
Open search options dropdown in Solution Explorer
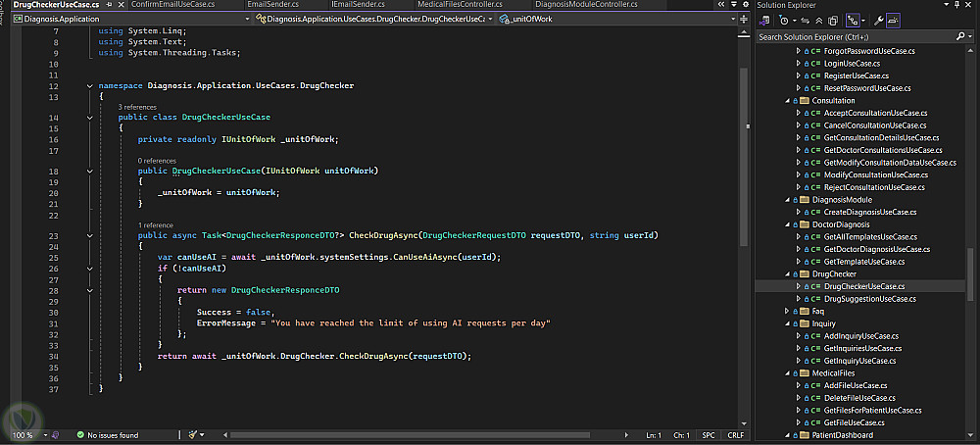pyautogui.click(x=970, y=37)
